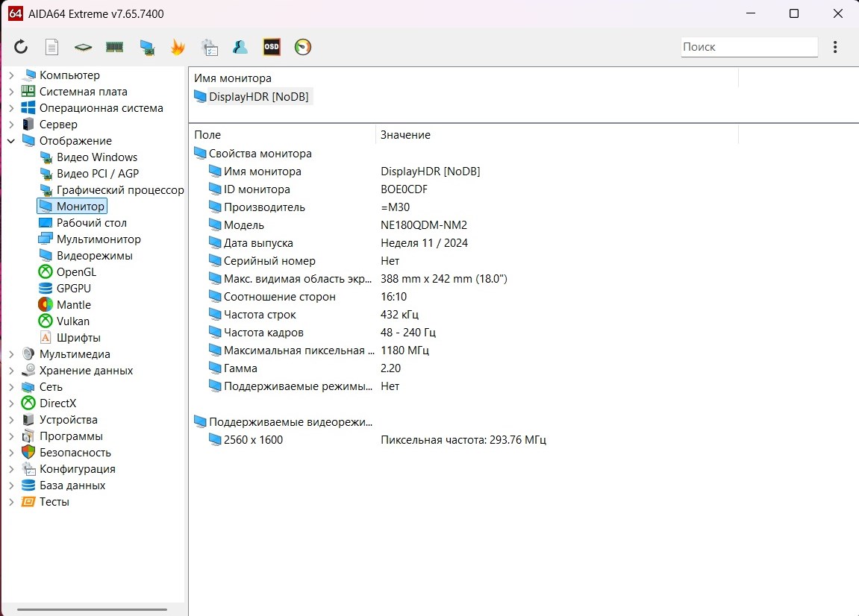The image size is (859, 616).
Task: Collapse the Отображение tree node
Action: point(11,141)
